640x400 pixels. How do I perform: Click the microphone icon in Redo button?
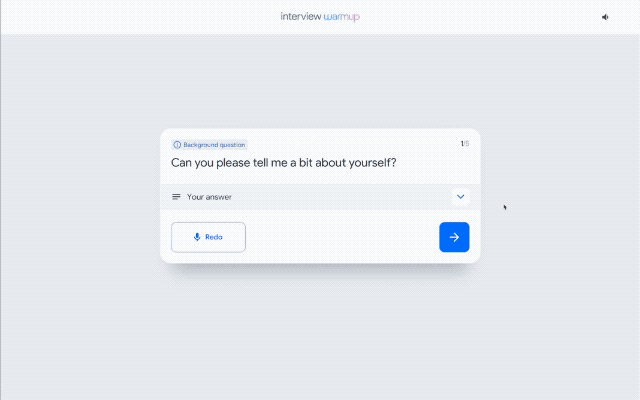click(x=197, y=237)
